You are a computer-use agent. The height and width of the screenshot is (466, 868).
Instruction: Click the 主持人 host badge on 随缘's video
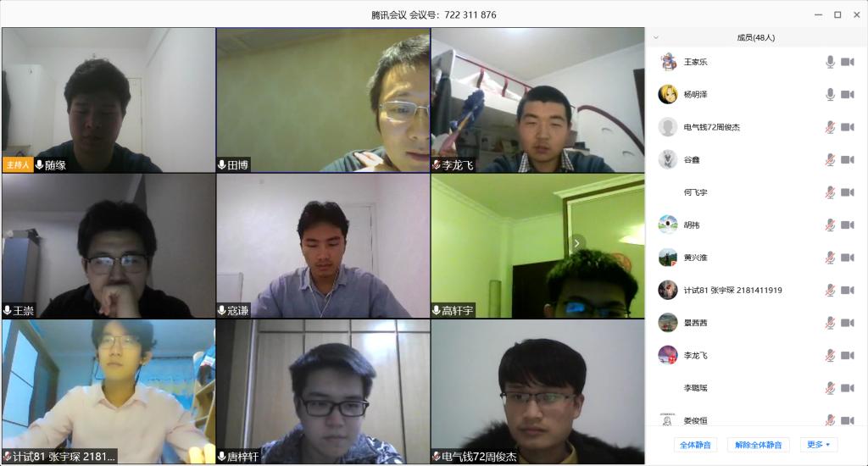coord(18,164)
